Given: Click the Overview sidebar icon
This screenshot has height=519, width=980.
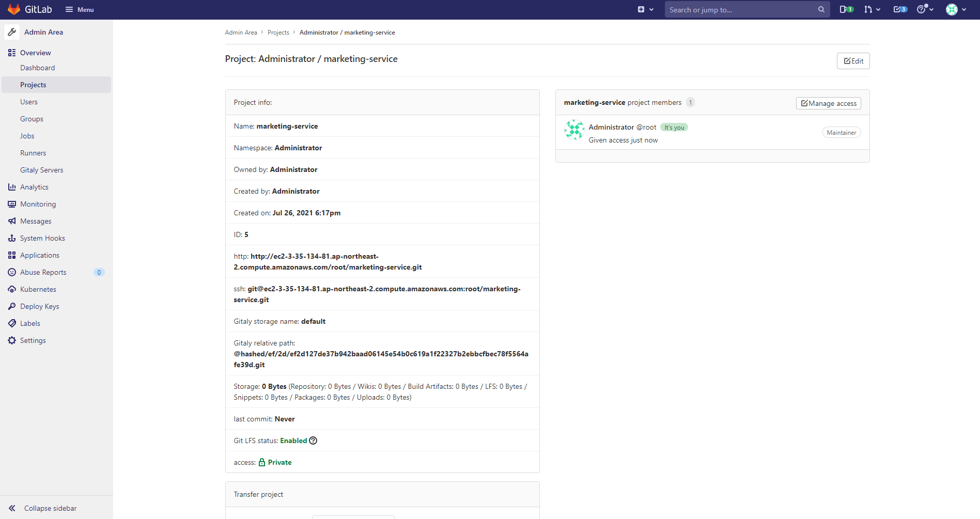Looking at the screenshot, I should [12, 53].
